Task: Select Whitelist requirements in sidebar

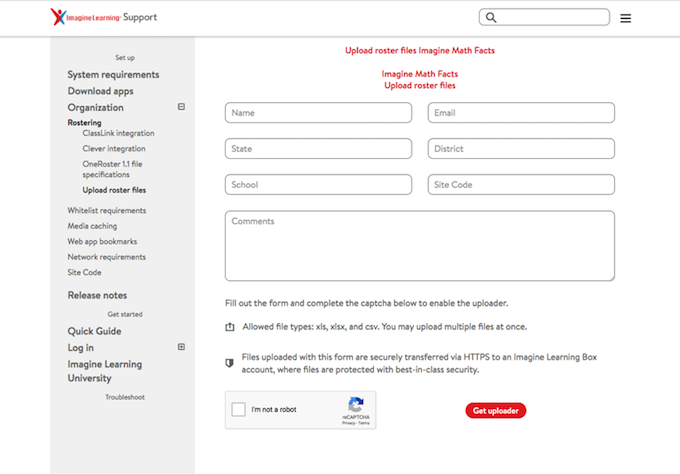Action: click(106, 210)
